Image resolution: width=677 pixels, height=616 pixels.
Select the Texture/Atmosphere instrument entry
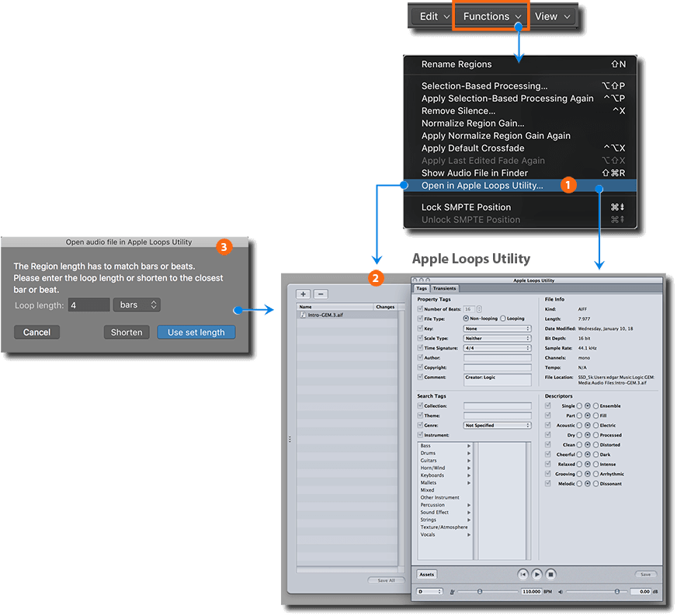pos(446,528)
